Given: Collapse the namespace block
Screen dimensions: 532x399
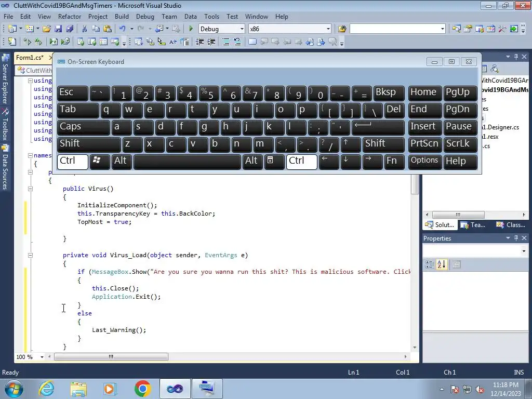Looking at the screenshot, I should point(30,155).
